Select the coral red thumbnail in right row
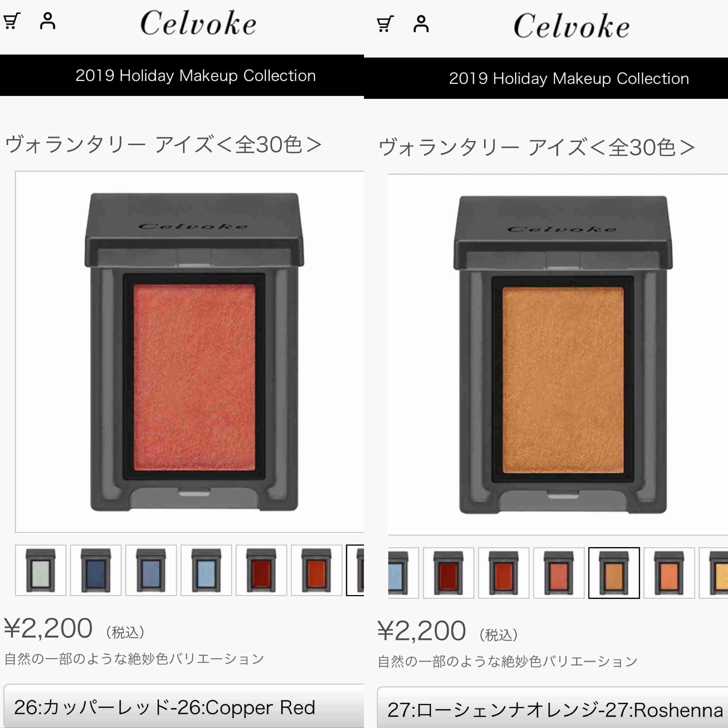728x728 pixels. (x=559, y=573)
